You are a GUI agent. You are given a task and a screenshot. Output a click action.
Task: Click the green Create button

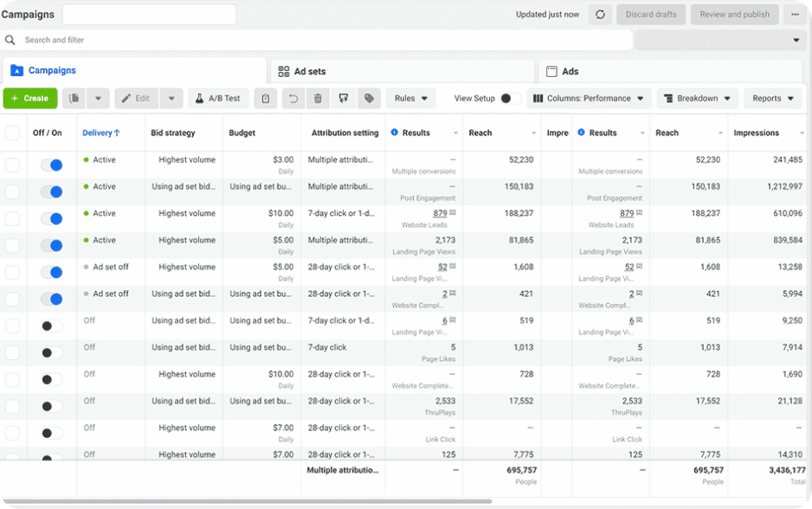[30, 99]
